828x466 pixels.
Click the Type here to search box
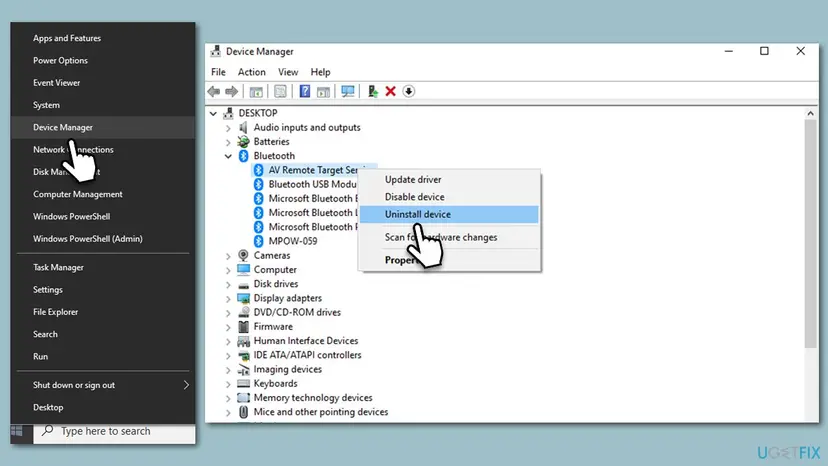click(114, 432)
